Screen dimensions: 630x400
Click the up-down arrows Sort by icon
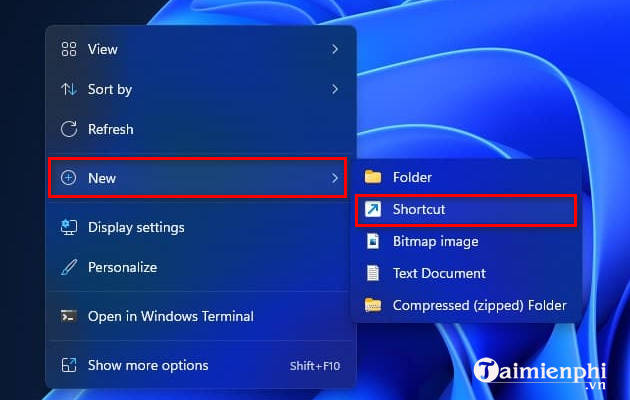coord(69,89)
